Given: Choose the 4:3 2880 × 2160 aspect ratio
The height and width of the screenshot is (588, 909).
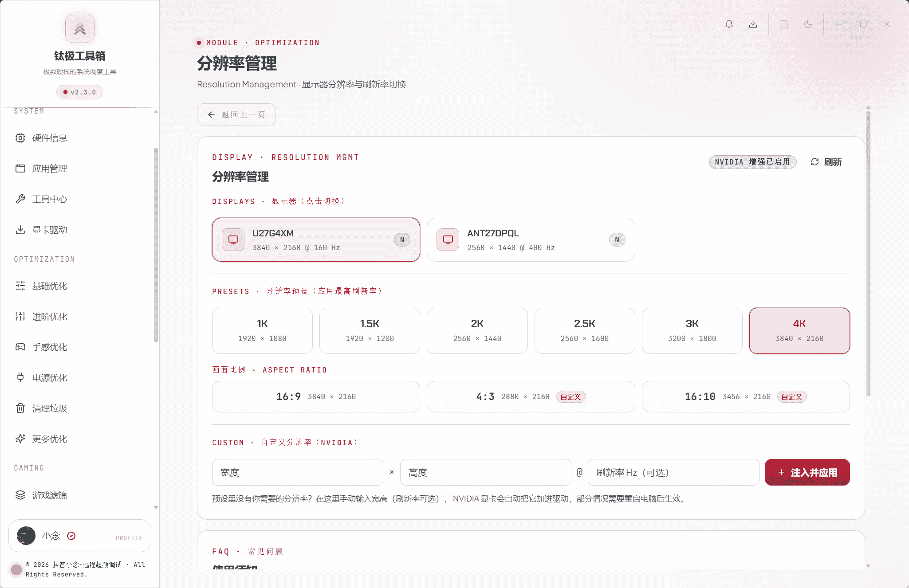Looking at the screenshot, I should [x=531, y=396].
